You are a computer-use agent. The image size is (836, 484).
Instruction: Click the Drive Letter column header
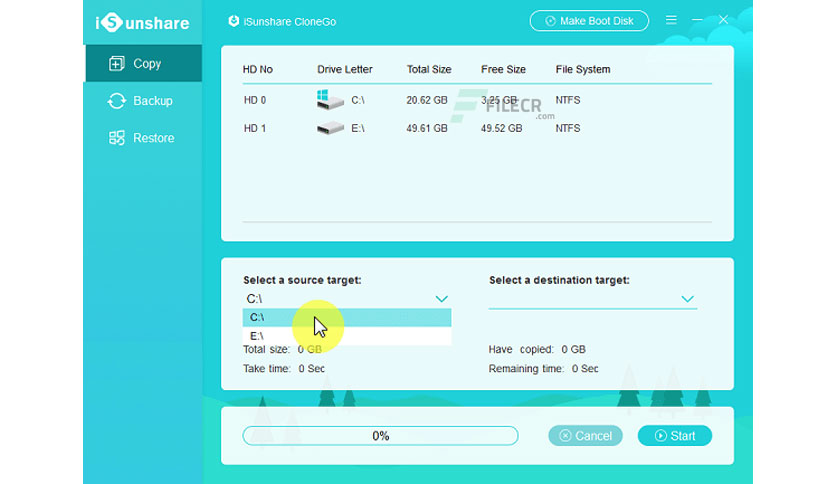[344, 69]
